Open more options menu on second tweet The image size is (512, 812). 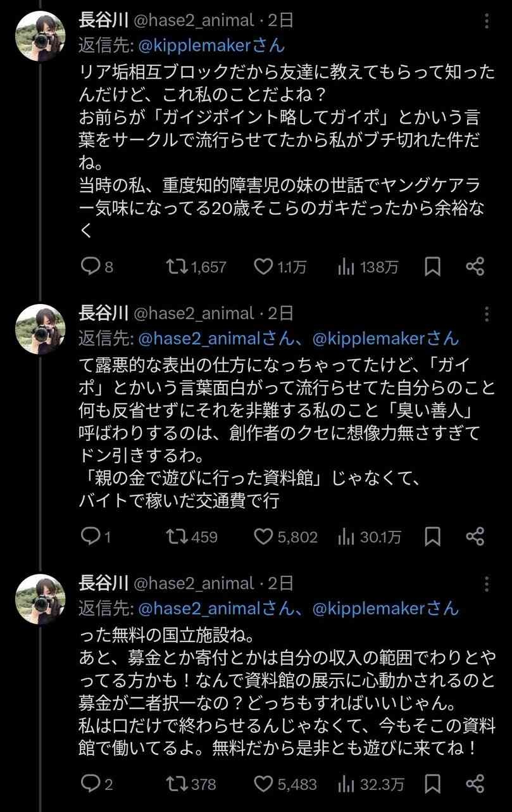click(x=487, y=314)
